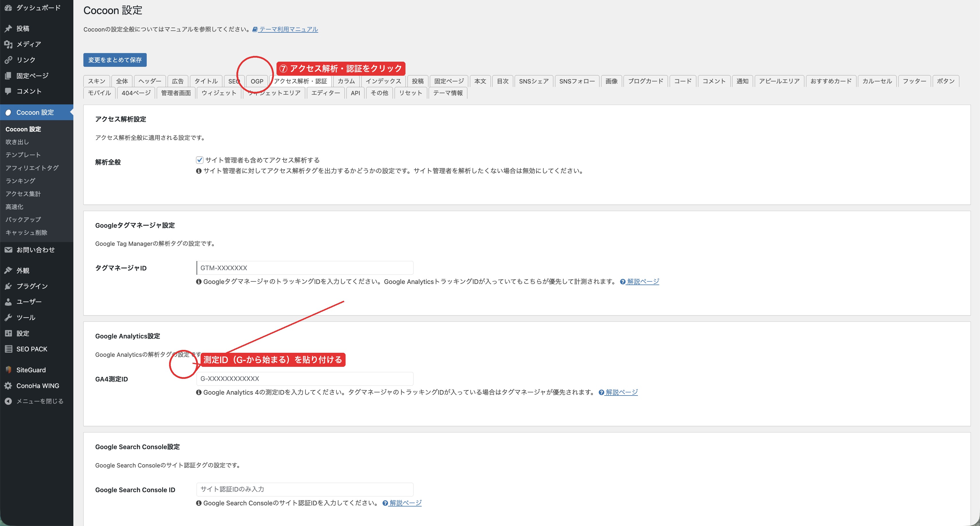Select the ブログカード tab

click(646, 81)
